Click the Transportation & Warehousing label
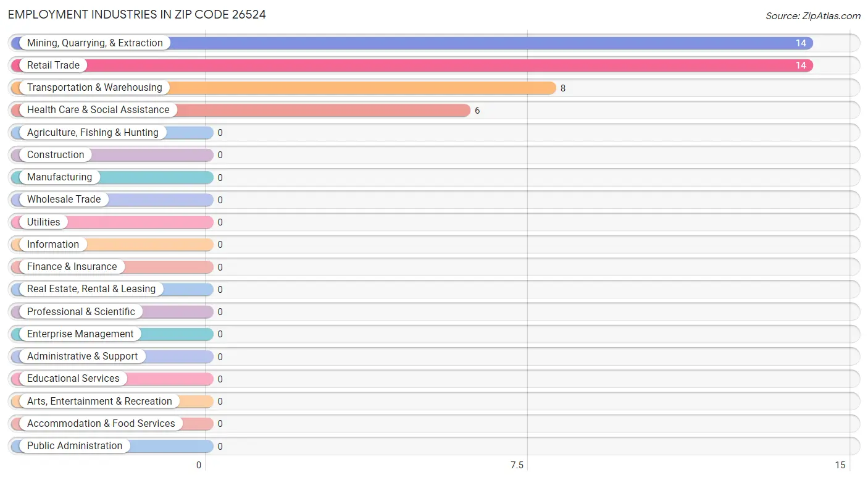 pos(94,88)
